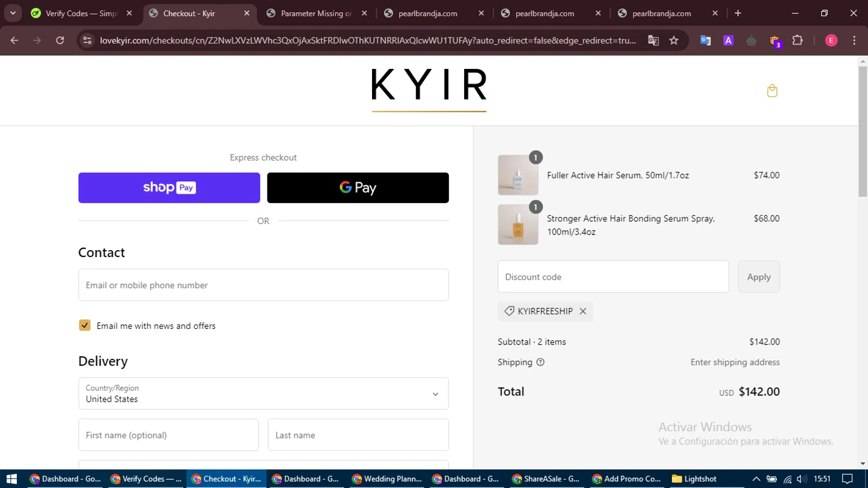This screenshot has width=868, height=488.
Task: Click the Fuller Active Hair Serum product name
Action: point(618,175)
